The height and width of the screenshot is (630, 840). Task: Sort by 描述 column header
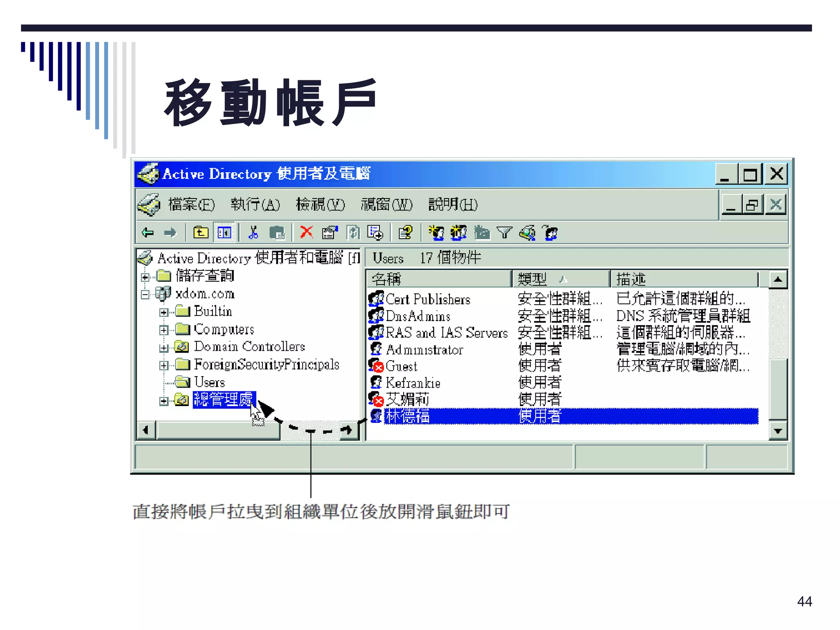[684, 279]
